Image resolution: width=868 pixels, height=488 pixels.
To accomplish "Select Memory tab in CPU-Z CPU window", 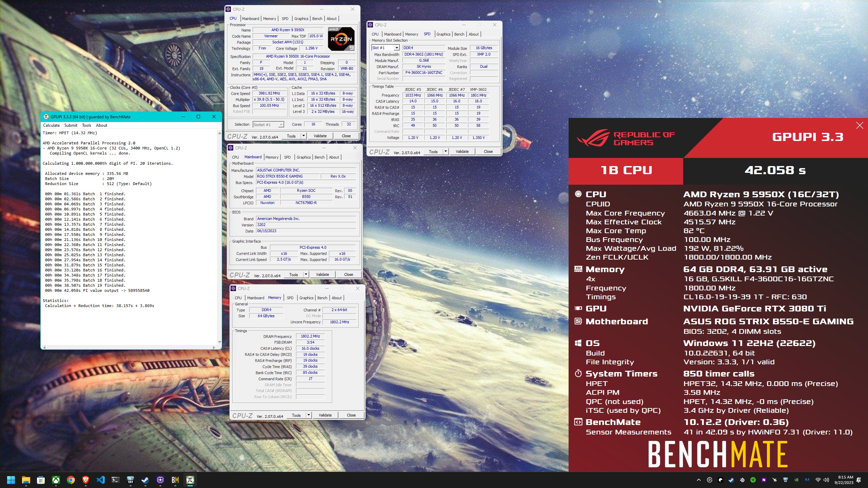I will click(270, 19).
